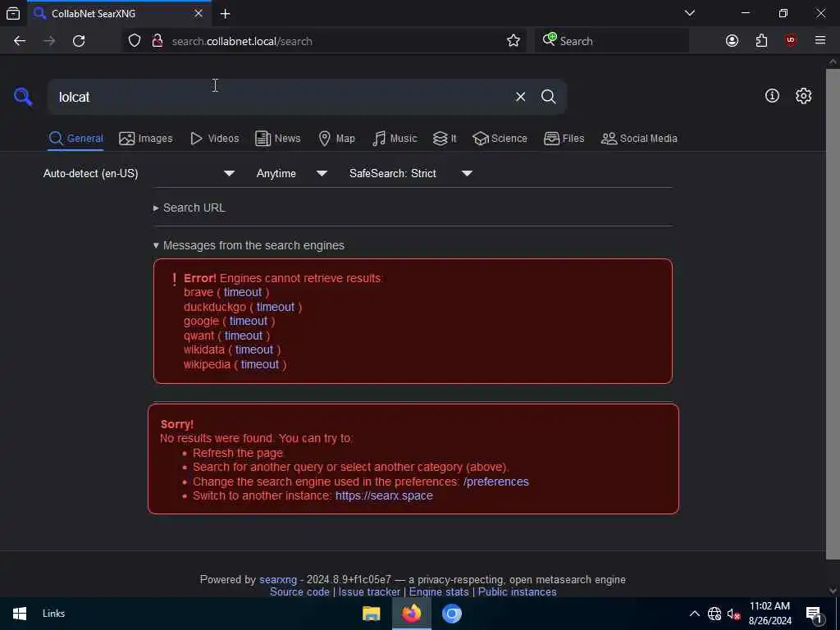Viewport: 840px width, 630px height.
Task: Switch to Map category
Action: click(x=336, y=138)
